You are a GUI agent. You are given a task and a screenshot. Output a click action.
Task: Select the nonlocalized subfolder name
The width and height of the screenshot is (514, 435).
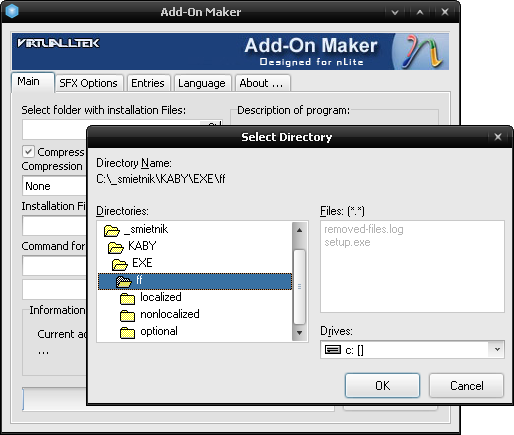click(170, 314)
